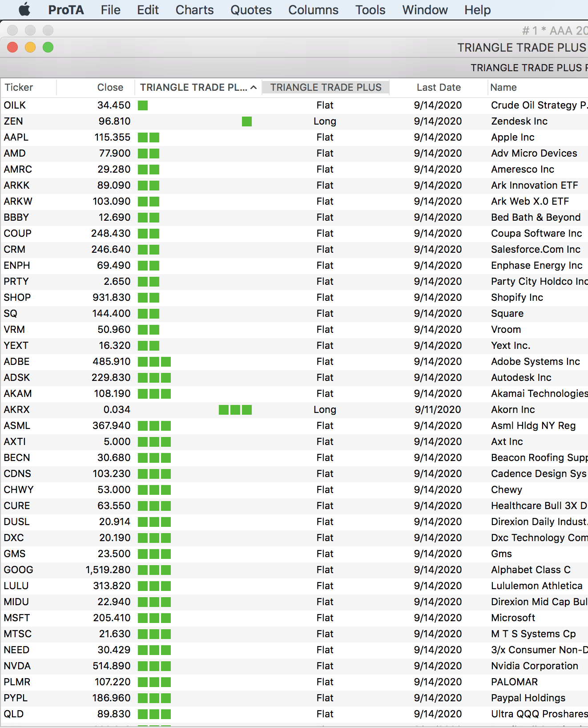
Task: Click the green signal bars for SQ
Action: pos(149,314)
